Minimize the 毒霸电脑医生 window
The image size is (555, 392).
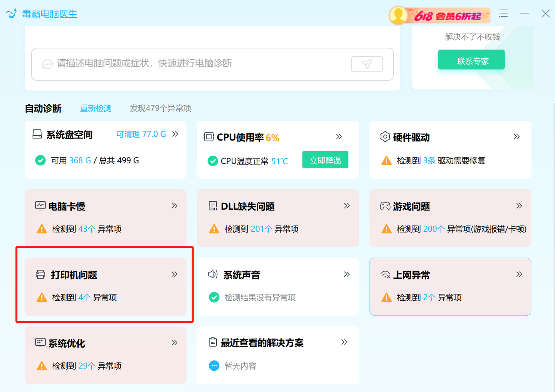click(525, 13)
